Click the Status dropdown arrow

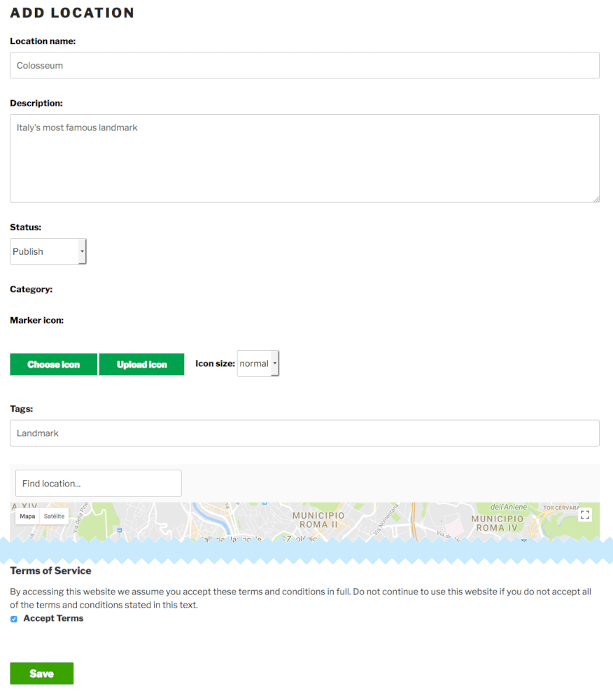coord(83,251)
